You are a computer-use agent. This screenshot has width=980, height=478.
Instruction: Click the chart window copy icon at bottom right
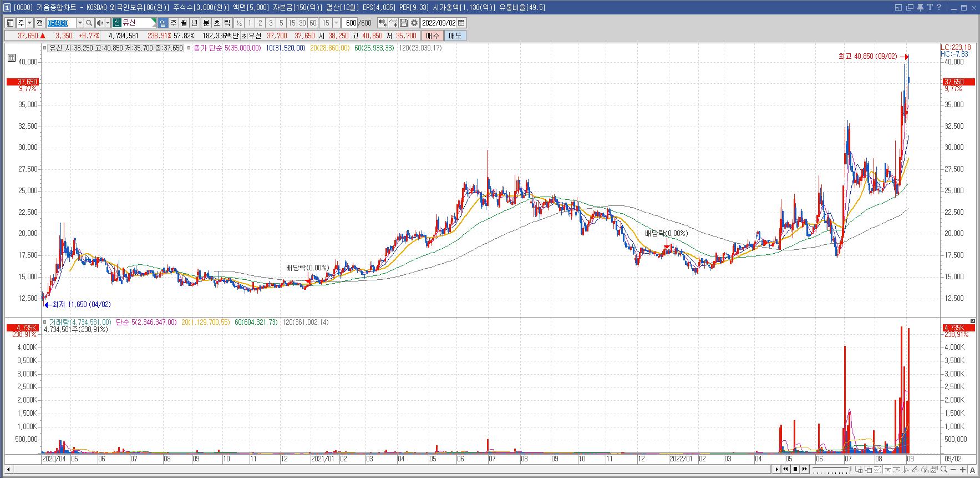(934, 470)
